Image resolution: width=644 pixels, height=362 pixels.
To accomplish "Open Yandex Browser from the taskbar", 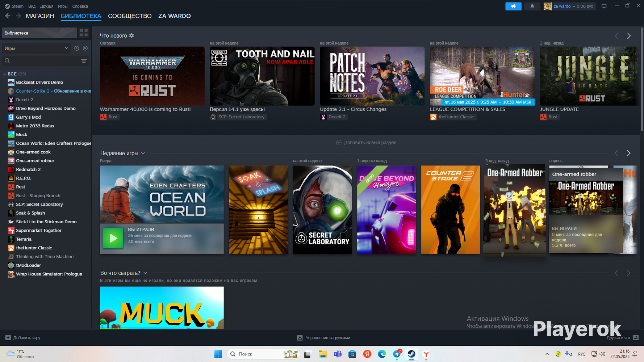I will click(x=426, y=354).
